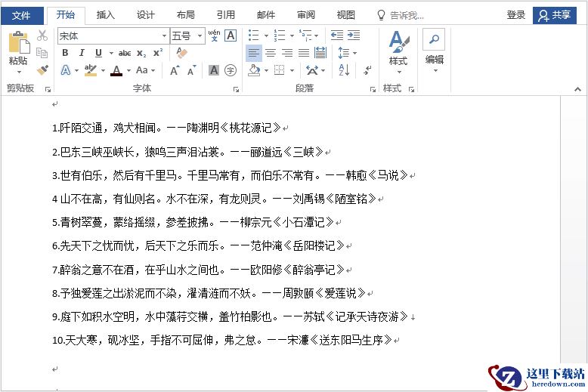Viewport: 588px width, 392px height.
Task: Expand bullet library dropdown arrow
Action: click(266, 36)
